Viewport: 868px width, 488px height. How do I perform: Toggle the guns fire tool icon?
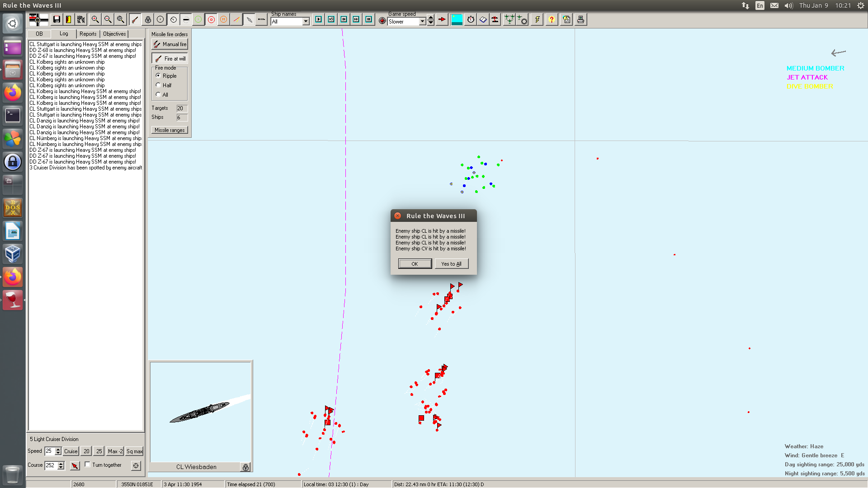[x=135, y=19]
